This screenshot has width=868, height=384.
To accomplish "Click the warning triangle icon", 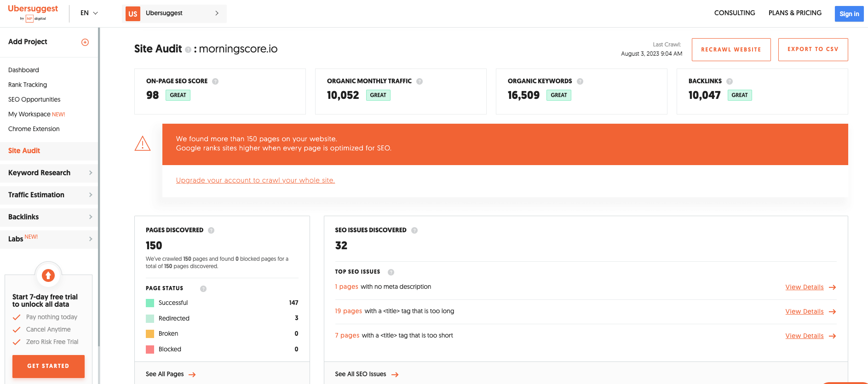I will (143, 143).
